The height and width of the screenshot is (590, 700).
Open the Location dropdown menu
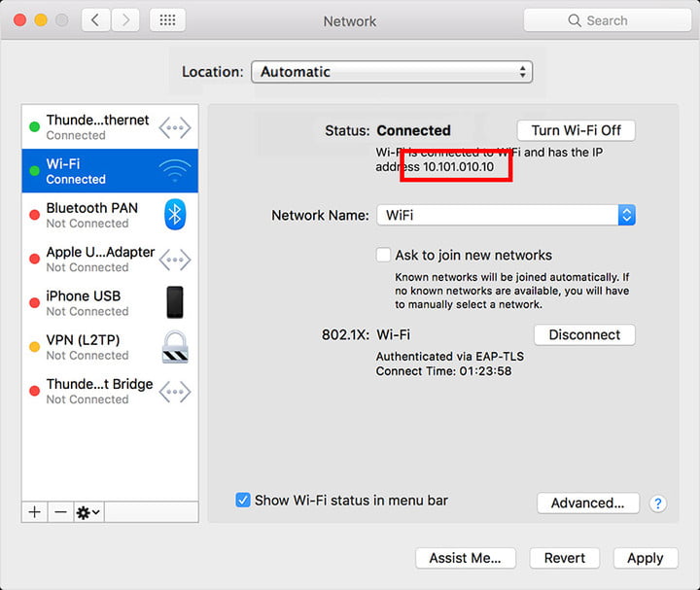[391, 72]
